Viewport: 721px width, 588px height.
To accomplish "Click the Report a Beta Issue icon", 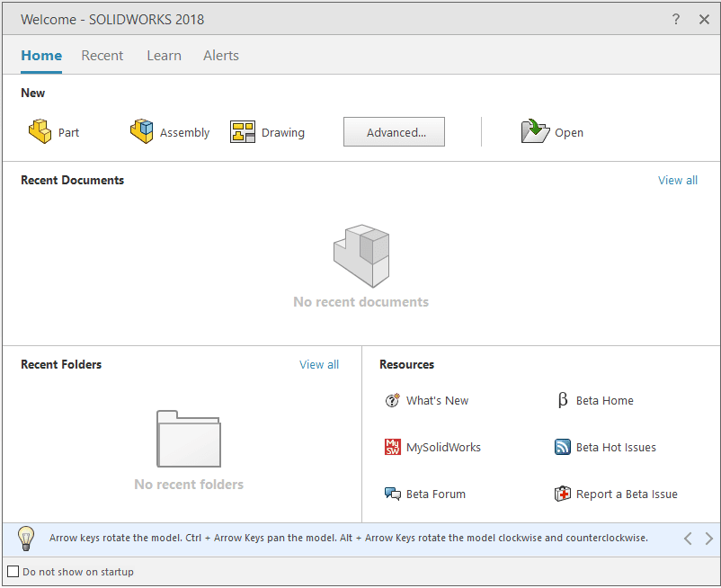I will tap(563, 494).
